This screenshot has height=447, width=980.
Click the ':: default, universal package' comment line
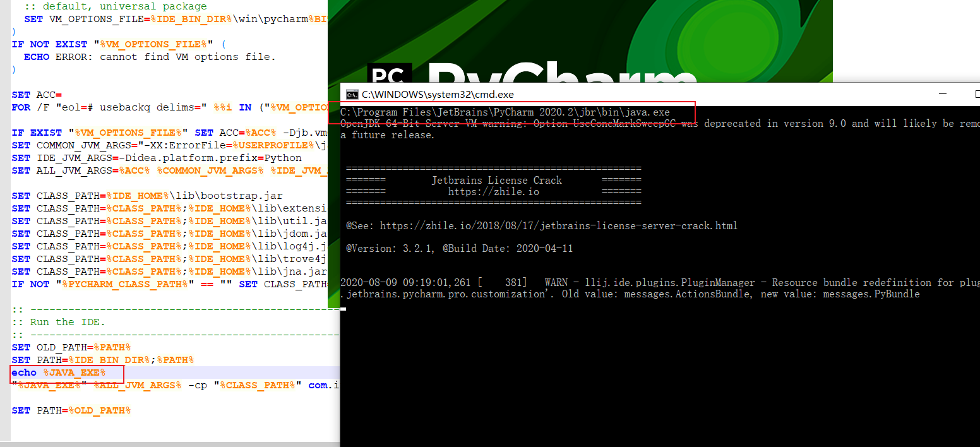click(116, 6)
